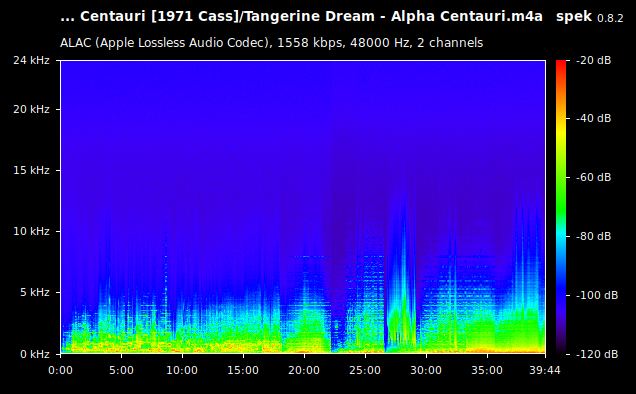The image size is (636, 394).
Task: Click the "20:00" time axis label
Action: point(304,370)
